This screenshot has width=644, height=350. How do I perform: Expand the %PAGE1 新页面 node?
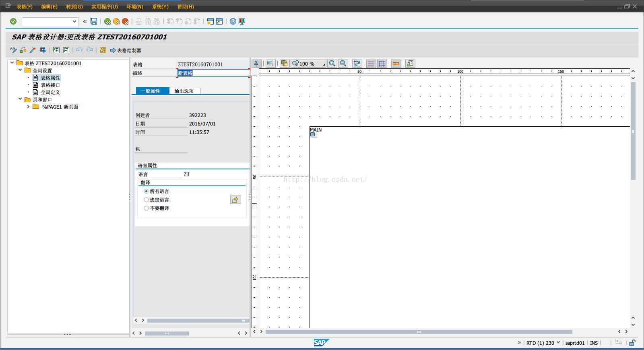click(28, 107)
